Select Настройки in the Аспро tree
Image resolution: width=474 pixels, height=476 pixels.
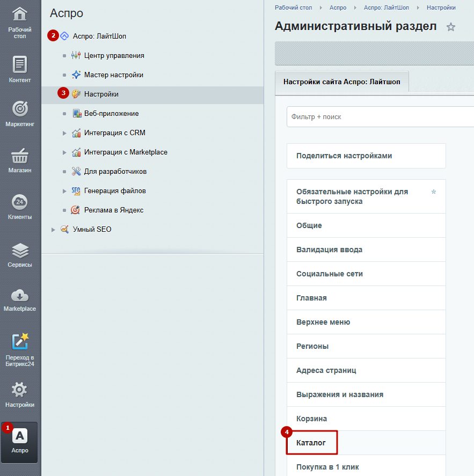[101, 94]
